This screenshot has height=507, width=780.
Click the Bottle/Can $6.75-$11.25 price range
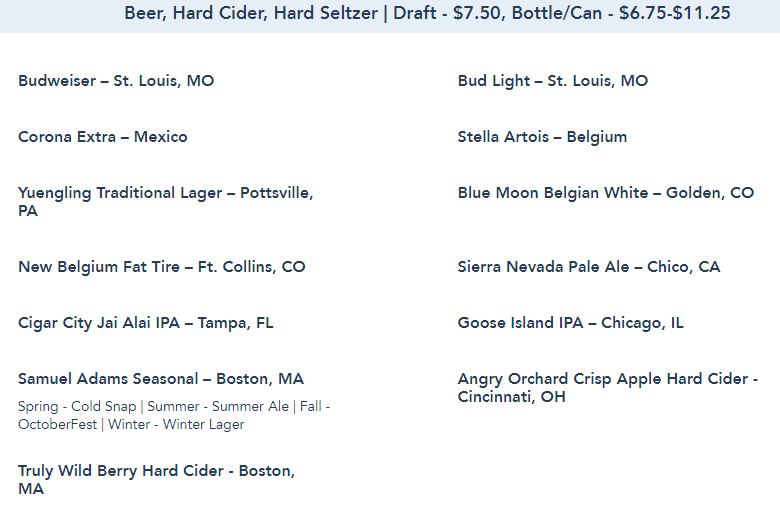[620, 14]
